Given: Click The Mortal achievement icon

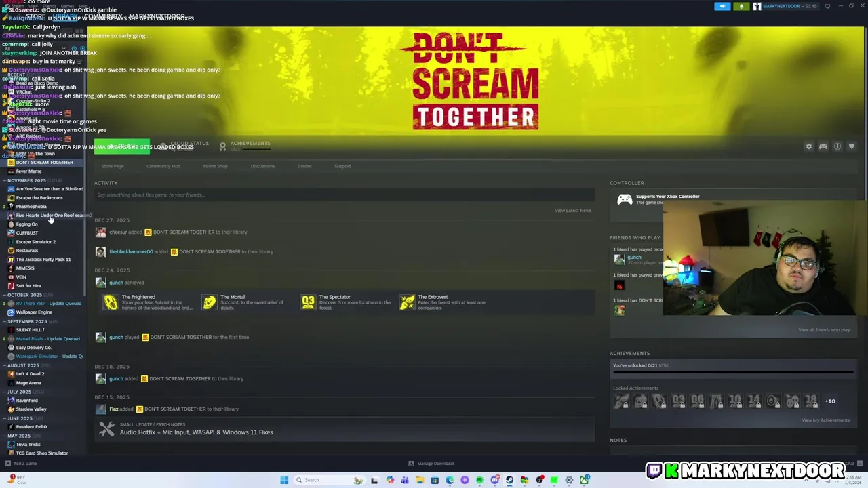Looking at the screenshot, I should point(209,303).
